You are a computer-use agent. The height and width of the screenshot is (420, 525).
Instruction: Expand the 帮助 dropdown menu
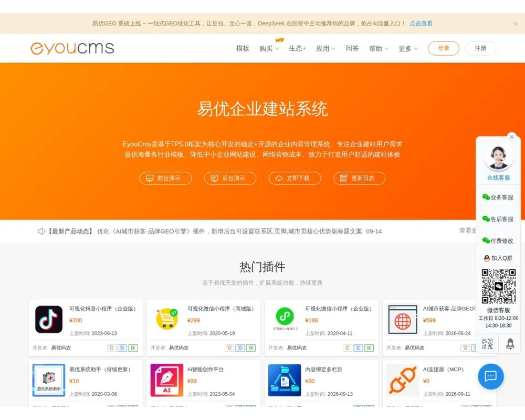point(379,49)
